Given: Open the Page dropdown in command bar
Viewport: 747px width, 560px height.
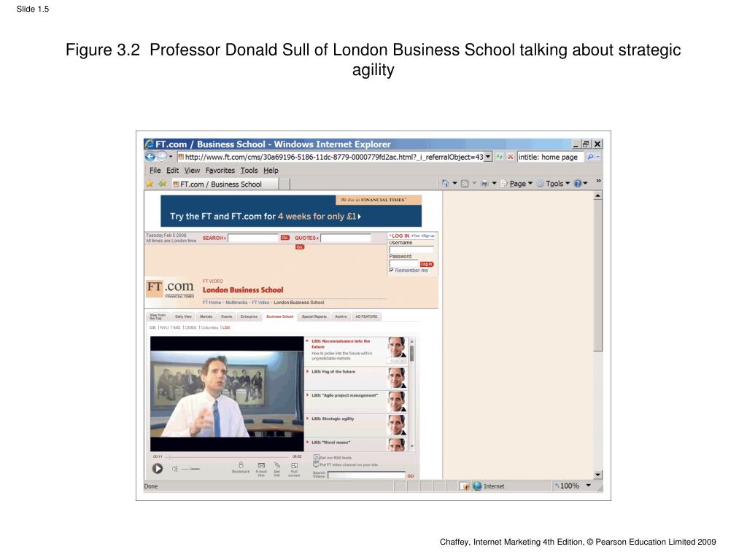Looking at the screenshot, I should (516, 183).
